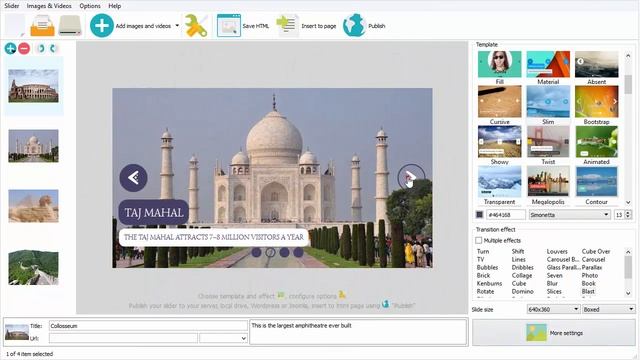Open the Boxed layout dropdown
Viewport: 640px width, 360px height.
click(x=608, y=309)
